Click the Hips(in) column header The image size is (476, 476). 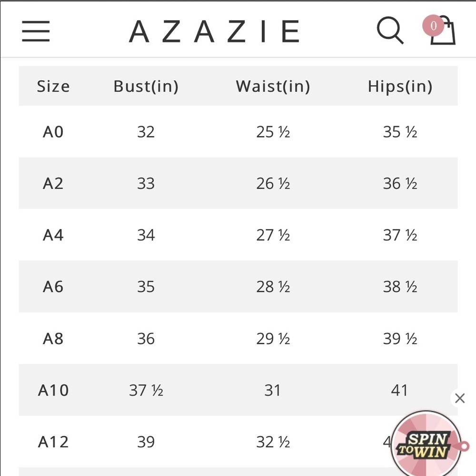[400, 86]
